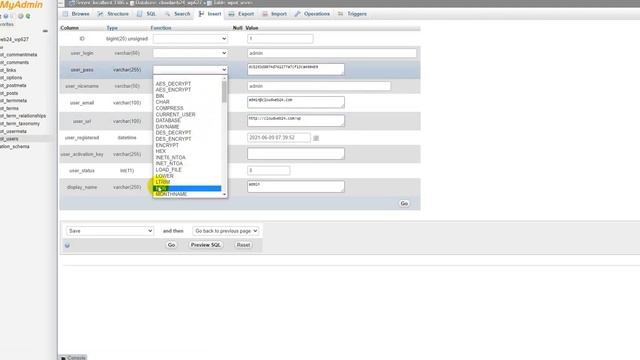Open the gray navigation settings gear icon
This screenshot has width=640, height=360.
20,16
